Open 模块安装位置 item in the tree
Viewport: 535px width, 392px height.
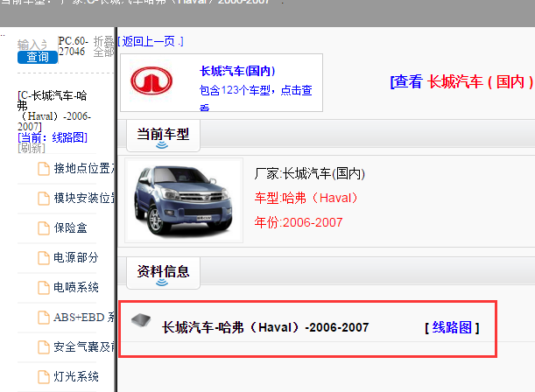click(x=84, y=198)
